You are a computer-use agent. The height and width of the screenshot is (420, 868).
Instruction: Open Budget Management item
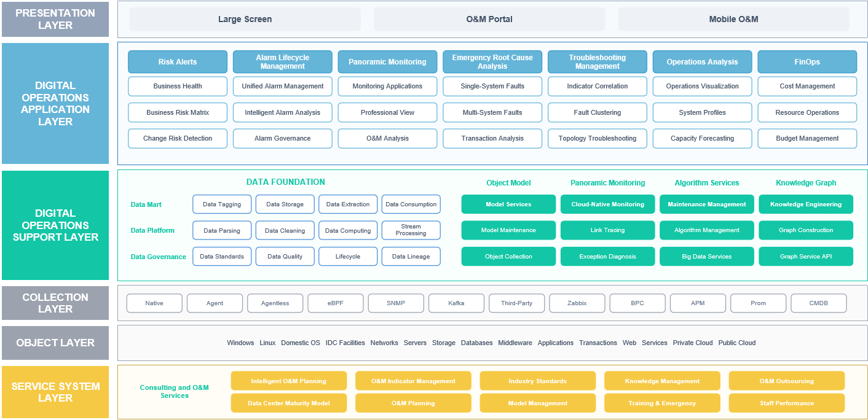point(807,139)
